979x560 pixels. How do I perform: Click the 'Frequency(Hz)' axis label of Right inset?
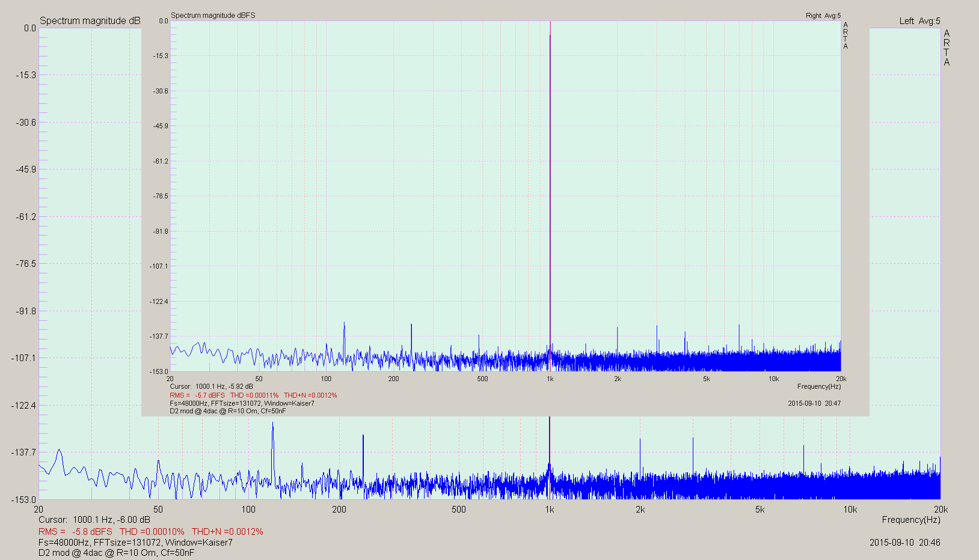pos(819,387)
